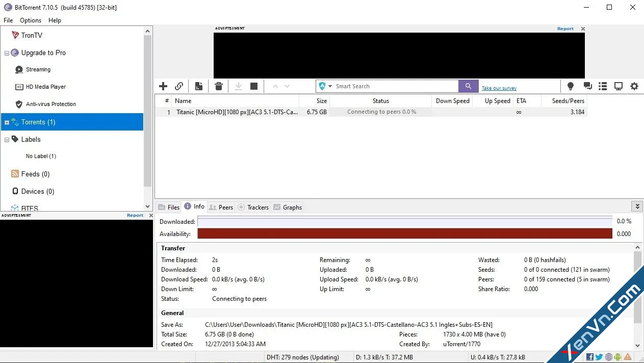Open Twitter from the status bar icon
644x363 pixels.
tap(599, 357)
